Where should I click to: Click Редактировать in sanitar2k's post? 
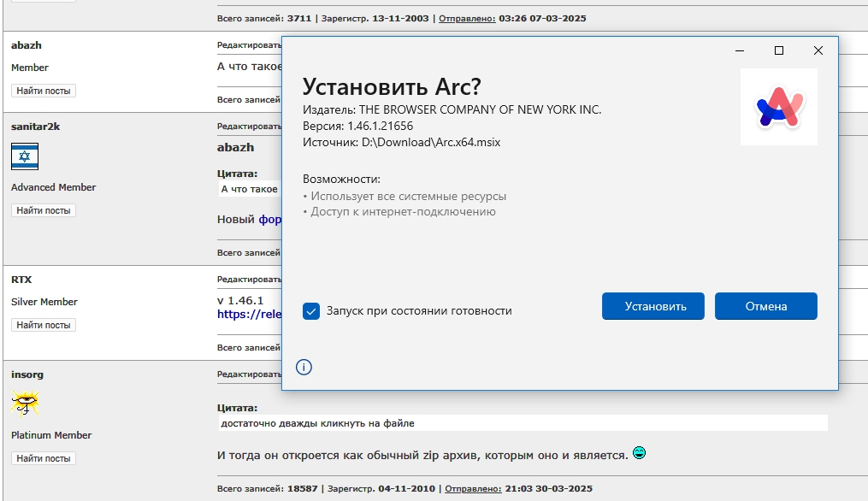tap(249, 127)
